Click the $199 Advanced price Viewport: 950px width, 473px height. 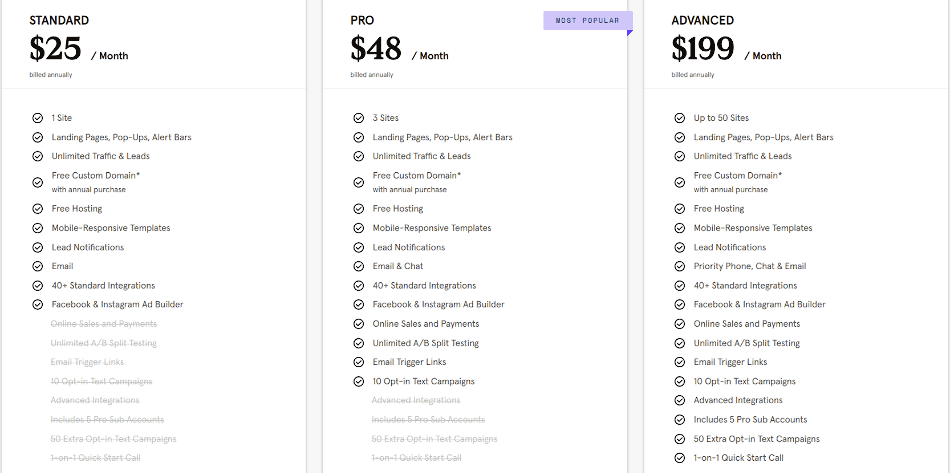(x=703, y=48)
